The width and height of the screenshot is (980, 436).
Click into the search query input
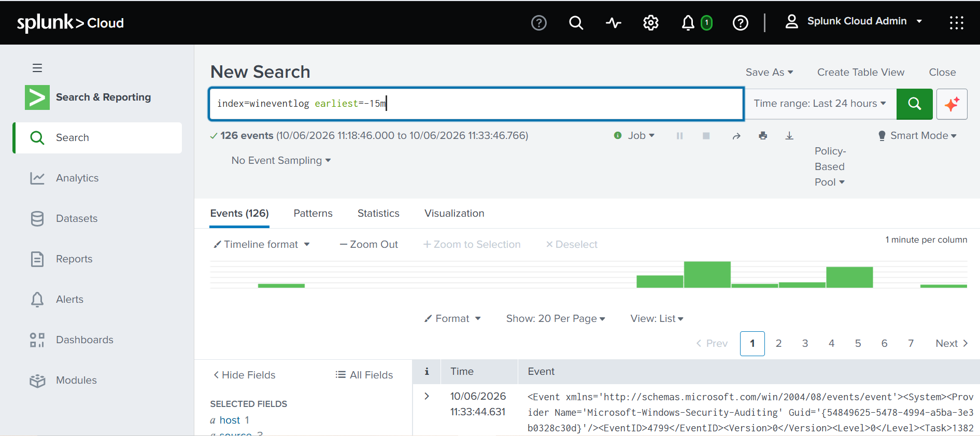(x=476, y=104)
